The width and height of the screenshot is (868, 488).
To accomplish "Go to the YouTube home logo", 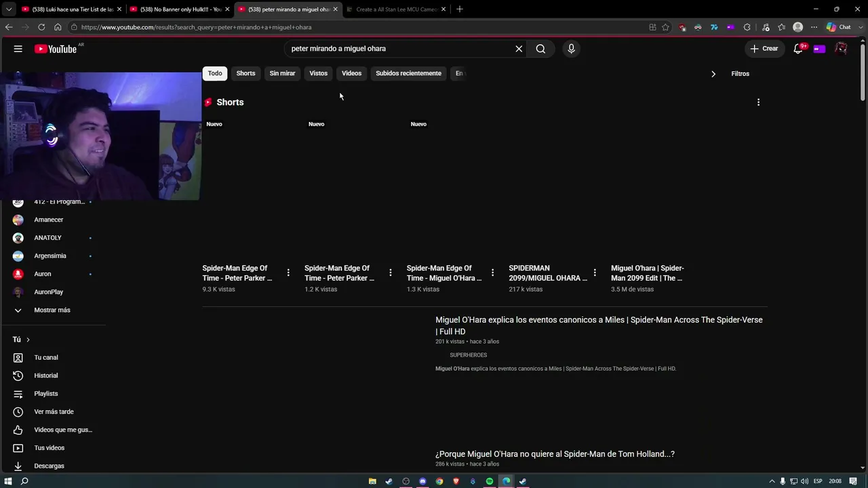I will point(56,49).
